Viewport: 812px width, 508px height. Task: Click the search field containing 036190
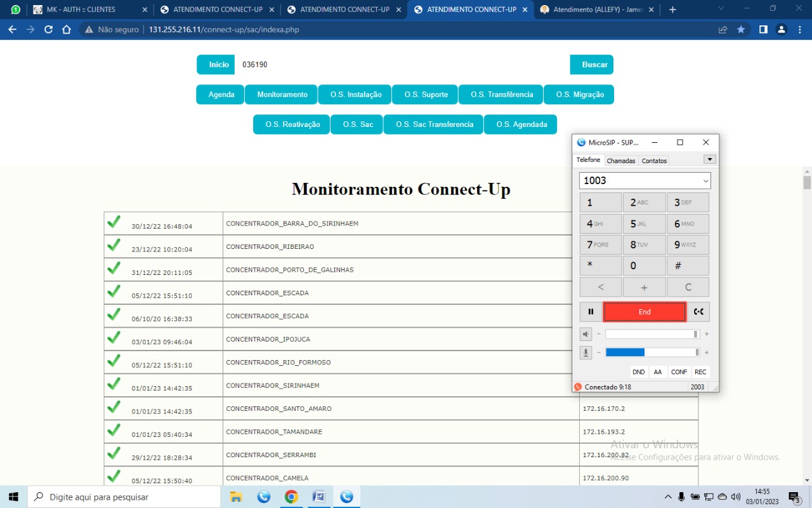pyautogui.click(x=402, y=65)
